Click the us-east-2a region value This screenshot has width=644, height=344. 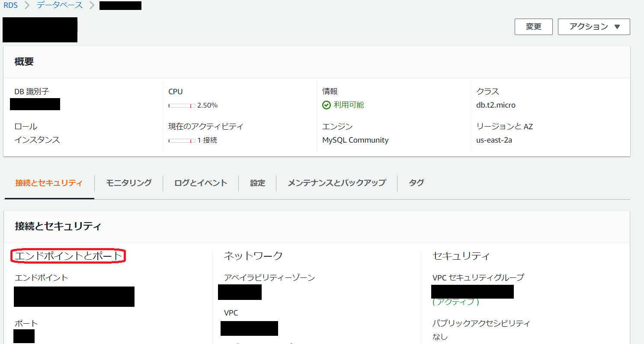[494, 140]
